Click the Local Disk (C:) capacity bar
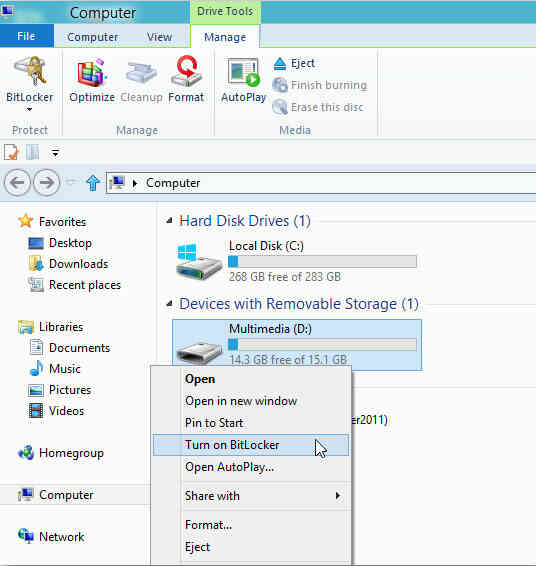Image resolution: width=536 pixels, height=566 pixels. (322, 261)
